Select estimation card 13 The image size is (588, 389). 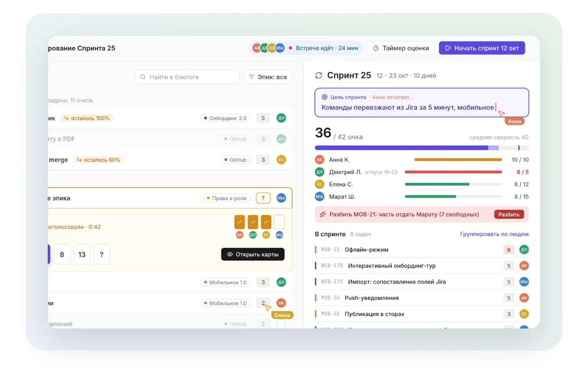point(82,254)
